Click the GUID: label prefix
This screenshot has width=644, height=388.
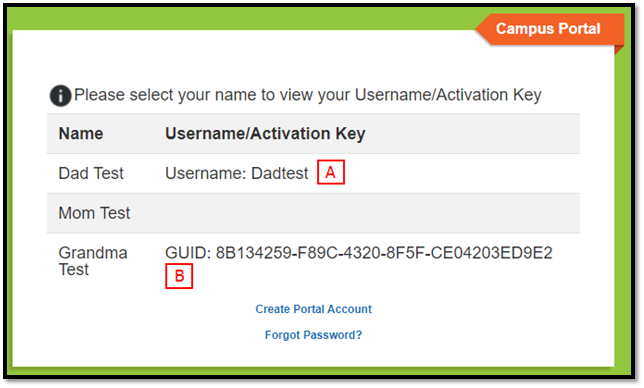(188, 253)
